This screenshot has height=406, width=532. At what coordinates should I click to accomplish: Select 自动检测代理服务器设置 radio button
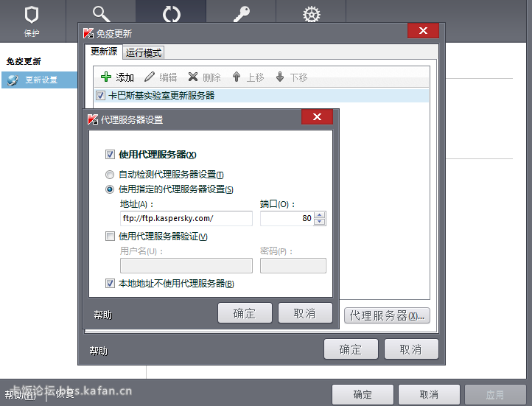110,175
